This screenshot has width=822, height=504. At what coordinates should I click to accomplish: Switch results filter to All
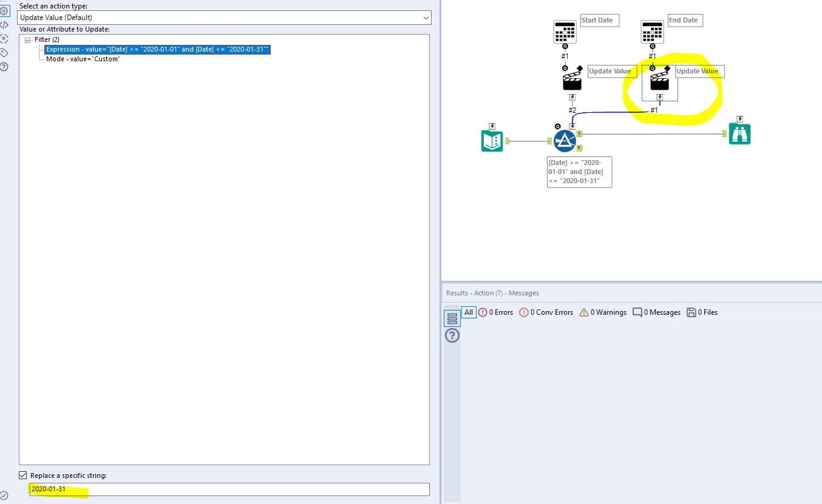(469, 312)
